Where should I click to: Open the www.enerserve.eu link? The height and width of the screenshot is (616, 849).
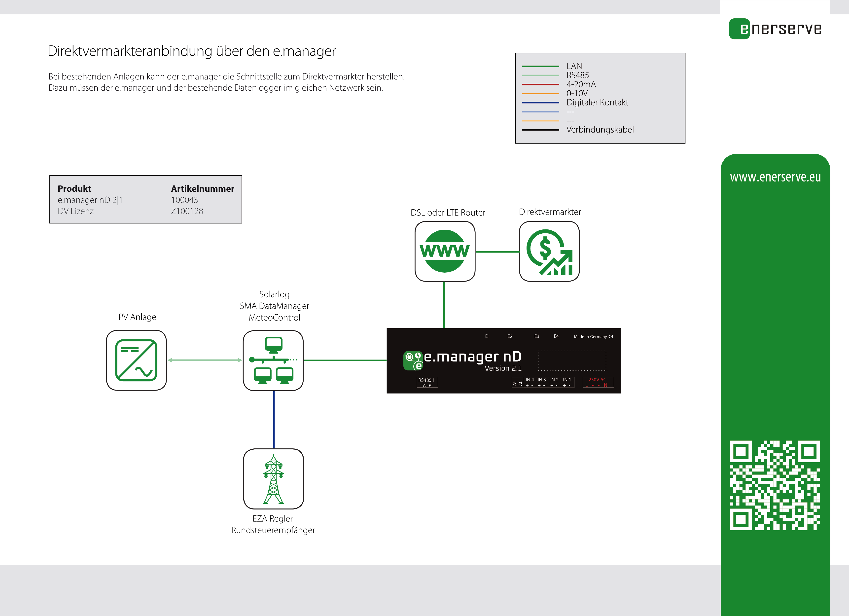click(x=775, y=177)
